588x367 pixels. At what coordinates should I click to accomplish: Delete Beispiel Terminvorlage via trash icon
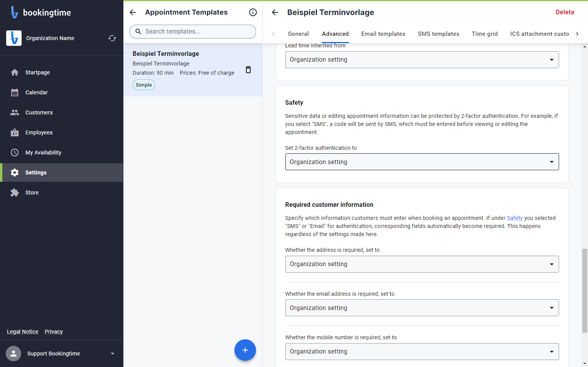tap(248, 70)
